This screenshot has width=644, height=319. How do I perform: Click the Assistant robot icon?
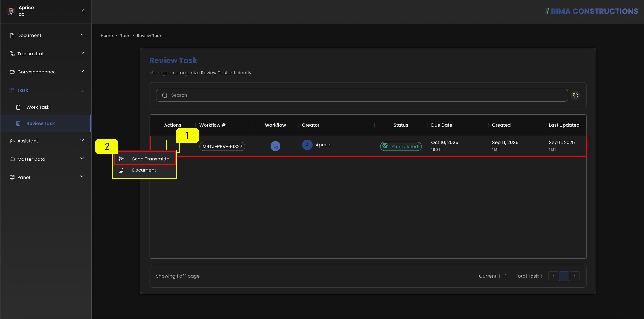[12, 141]
